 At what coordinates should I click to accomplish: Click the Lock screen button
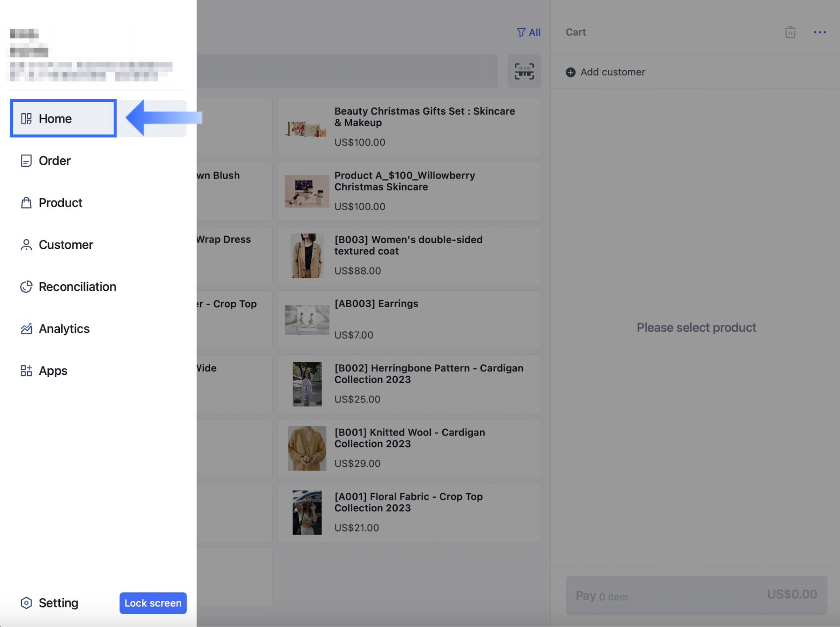click(153, 603)
